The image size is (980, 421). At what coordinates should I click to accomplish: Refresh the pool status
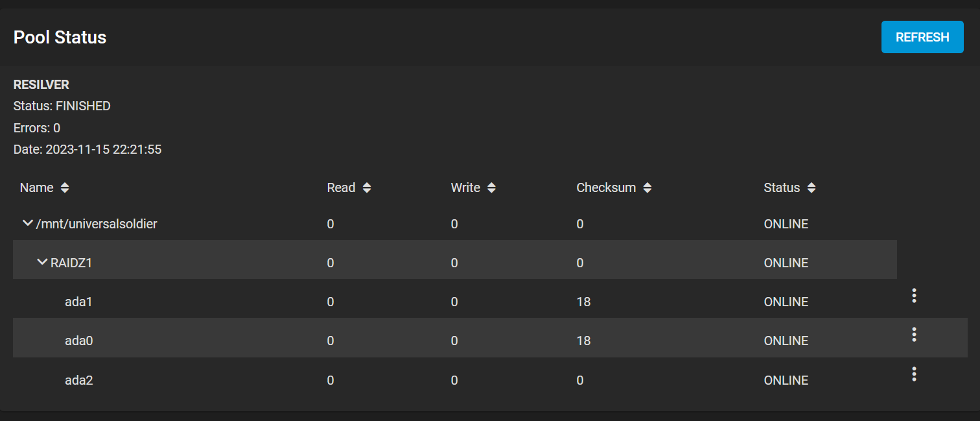click(x=922, y=37)
